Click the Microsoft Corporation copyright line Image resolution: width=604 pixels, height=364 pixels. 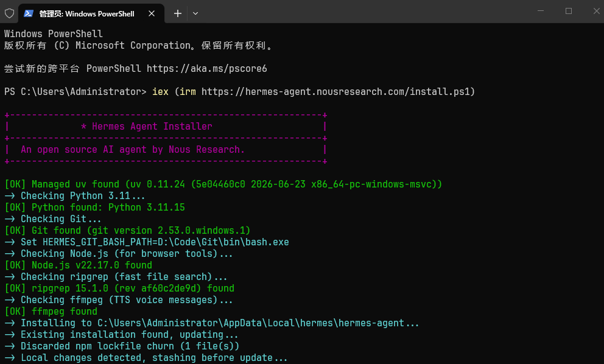139,46
